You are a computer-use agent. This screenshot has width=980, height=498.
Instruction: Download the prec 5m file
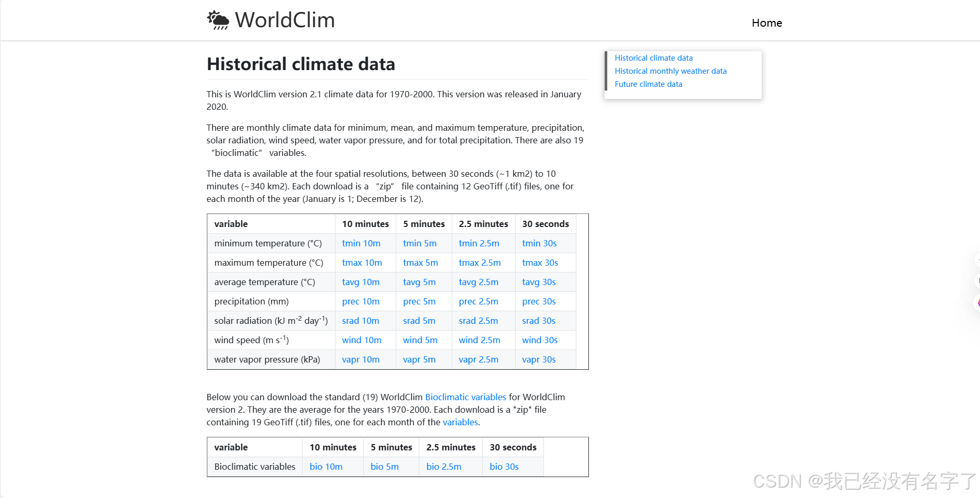[419, 301]
